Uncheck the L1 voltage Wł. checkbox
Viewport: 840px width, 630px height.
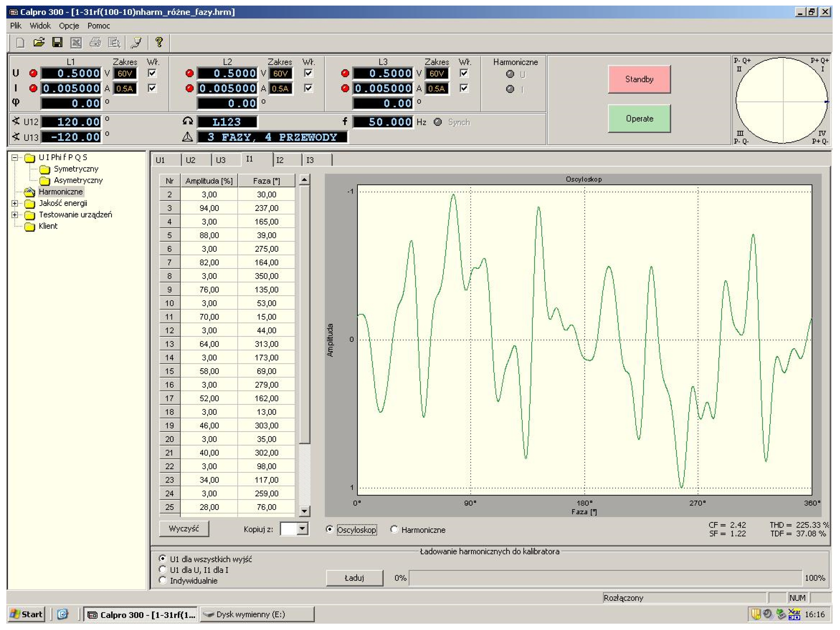152,73
